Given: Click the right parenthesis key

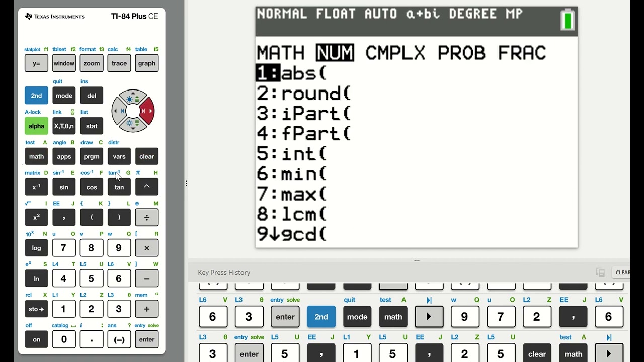Looking at the screenshot, I should (x=119, y=217).
